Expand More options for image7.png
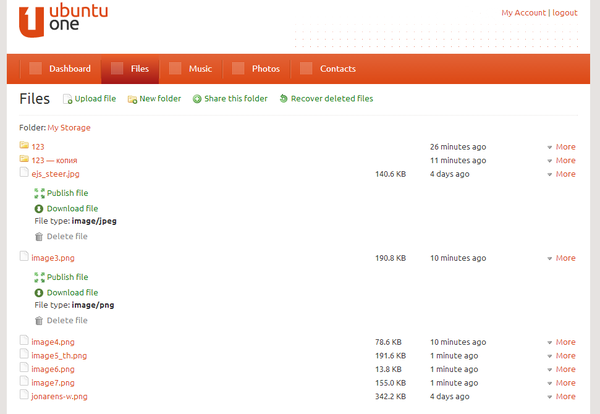 tap(561, 383)
